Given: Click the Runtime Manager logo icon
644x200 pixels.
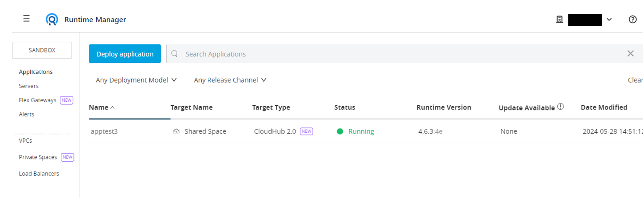Looking at the screenshot, I should click(52, 20).
